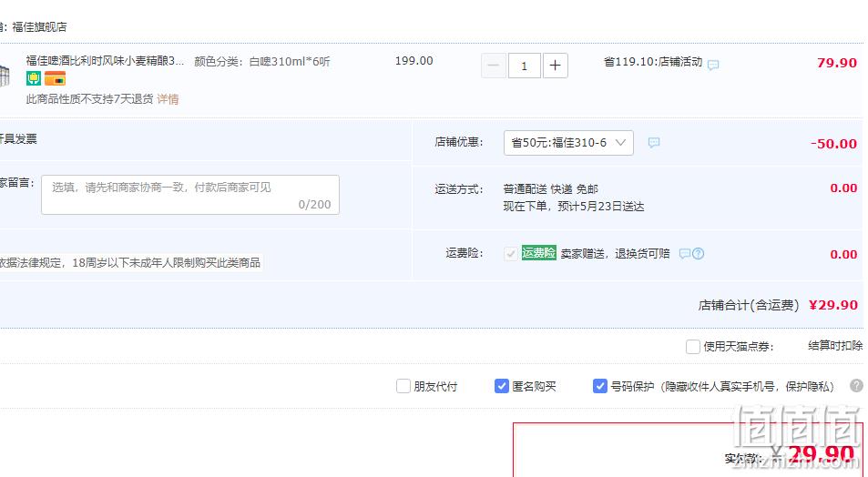Click the 店铺合计(含运费) ¥29.90 total
Screen dimensions: 868x477
778,305
